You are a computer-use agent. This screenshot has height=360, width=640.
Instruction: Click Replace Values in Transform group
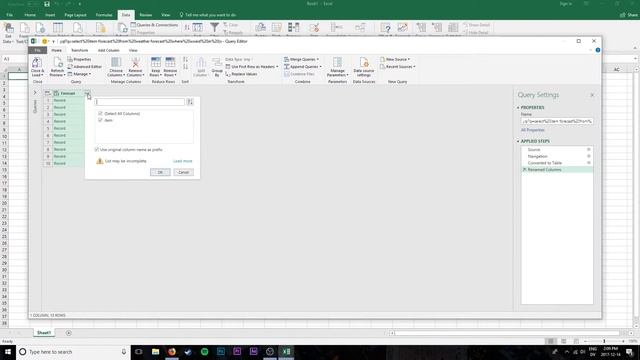pos(241,74)
